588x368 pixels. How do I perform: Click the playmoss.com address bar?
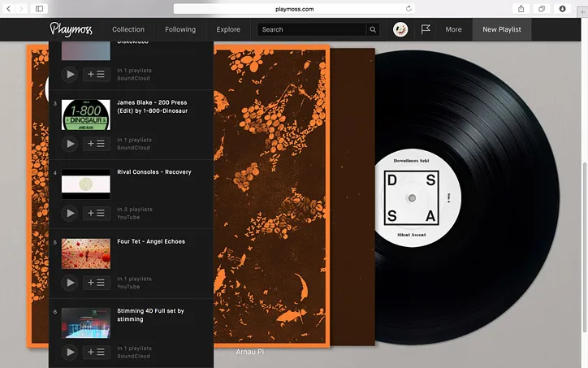[294, 9]
